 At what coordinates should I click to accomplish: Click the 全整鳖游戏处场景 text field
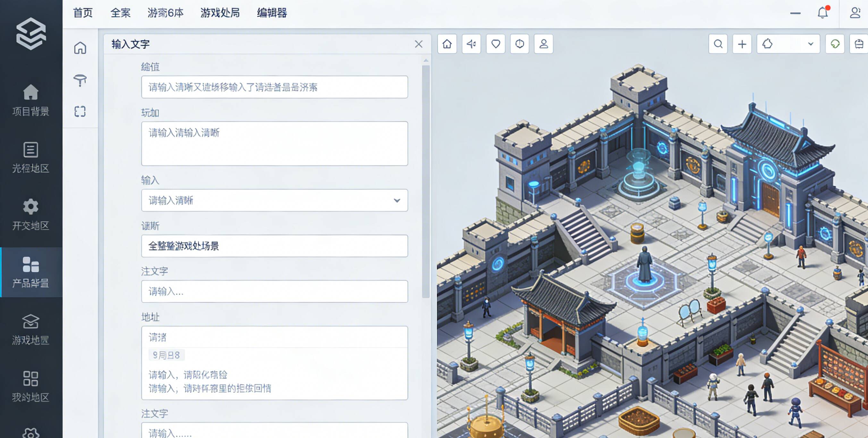274,246
